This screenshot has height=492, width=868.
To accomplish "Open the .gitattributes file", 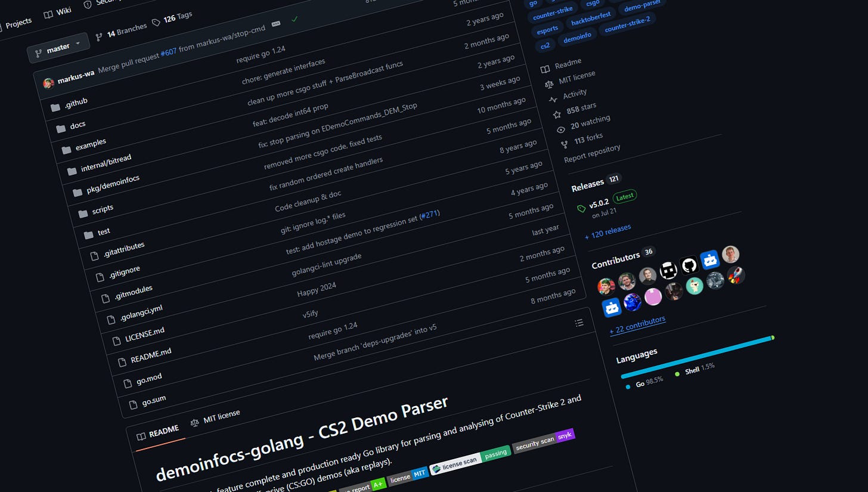I will pyautogui.click(x=123, y=249).
